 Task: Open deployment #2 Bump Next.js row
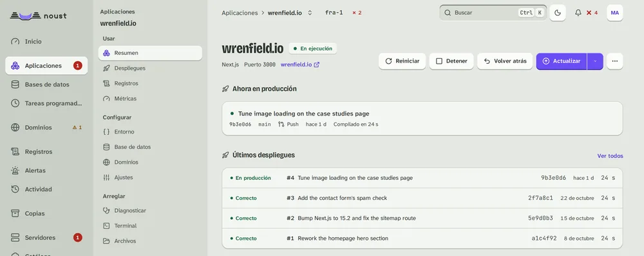click(x=422, y=218)
